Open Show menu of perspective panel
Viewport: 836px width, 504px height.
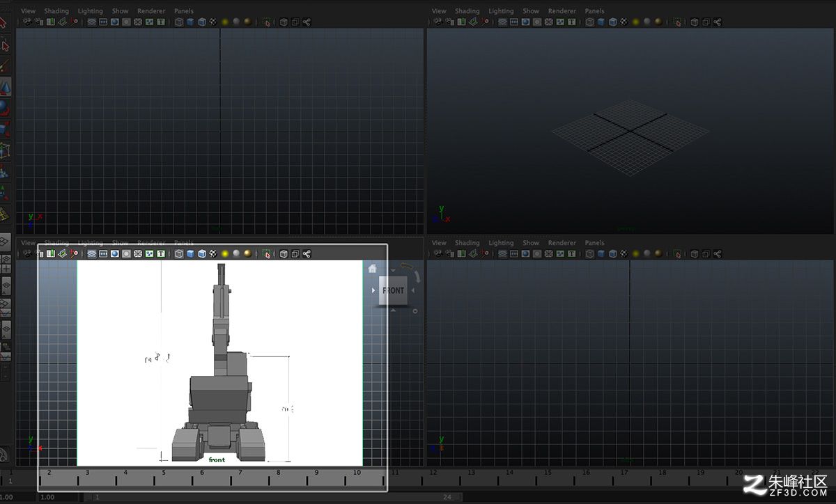531,11
